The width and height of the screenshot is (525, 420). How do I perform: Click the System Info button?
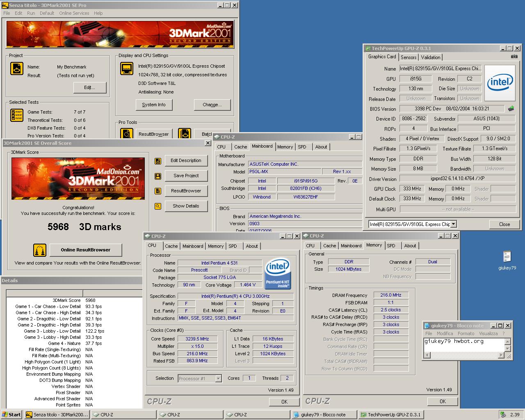coord(154,105)
